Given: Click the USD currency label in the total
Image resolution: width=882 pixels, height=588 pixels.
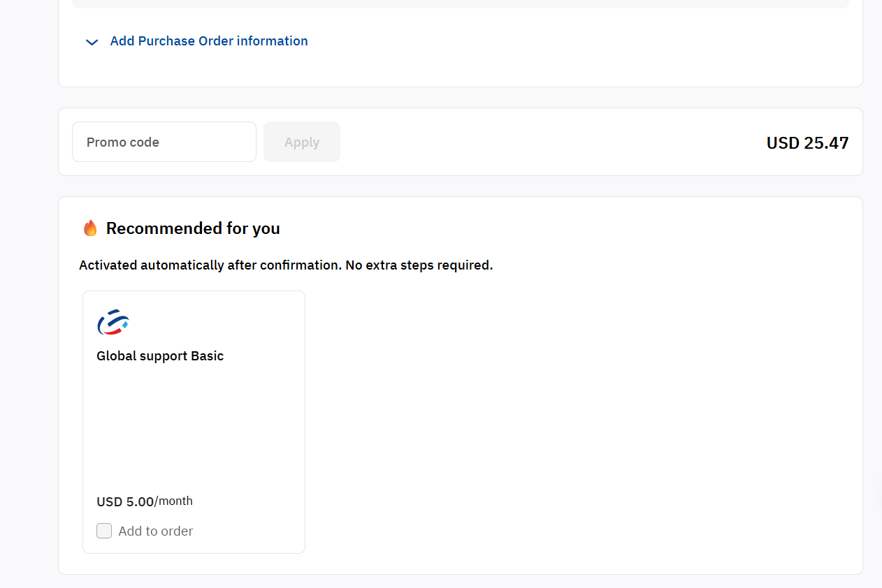Looking at the screenshot, I should pos(783,143).
